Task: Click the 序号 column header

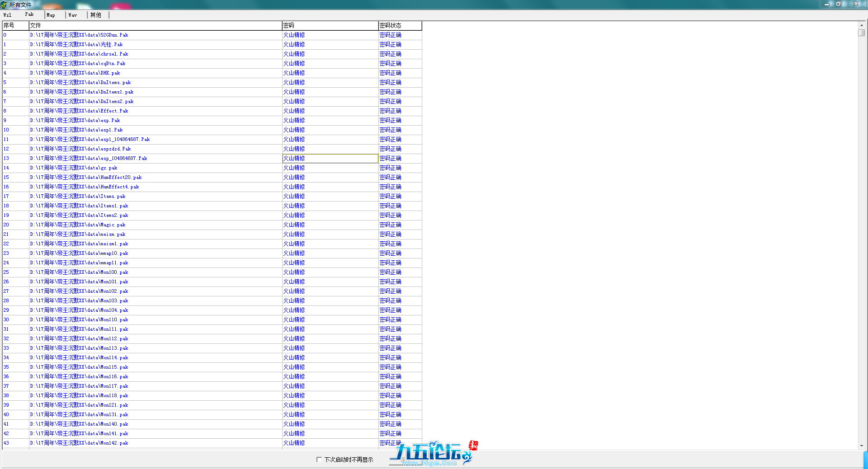Action: coord(15,26)
